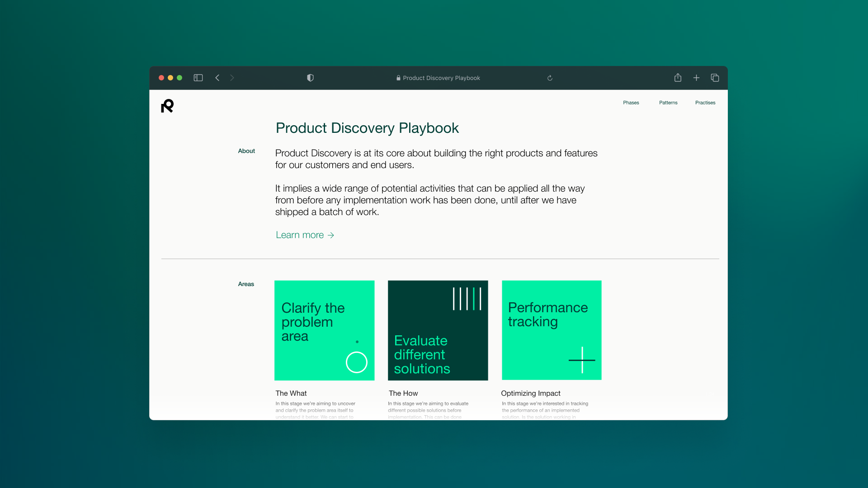This screenshot has width=868, height=488.
Task: Switch to the Practises section
Action: tap(705, 103)
